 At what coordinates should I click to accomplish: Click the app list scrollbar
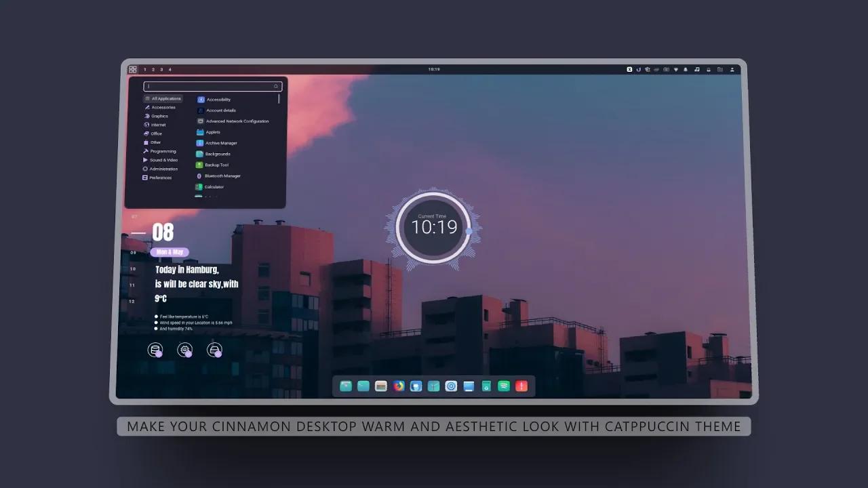point(279,100)
